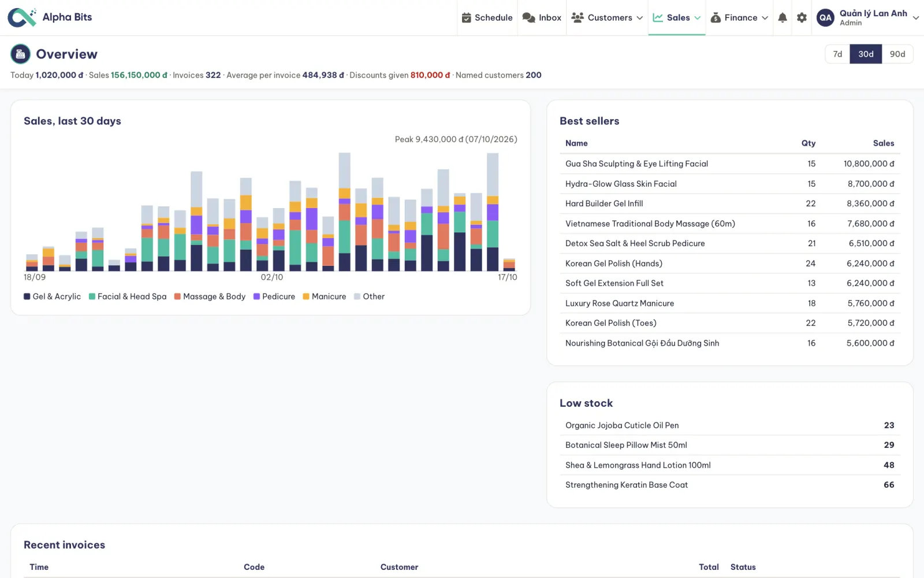
Task: Open the Finance menu item
Action: 739,18
